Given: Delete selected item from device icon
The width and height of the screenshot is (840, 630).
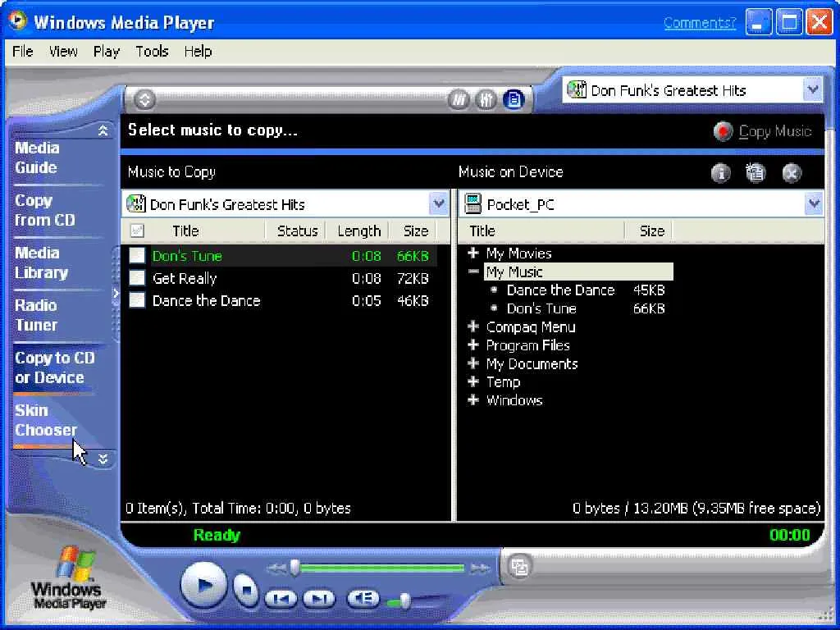Looking at the screenshot, I should [x=792, y=173].
